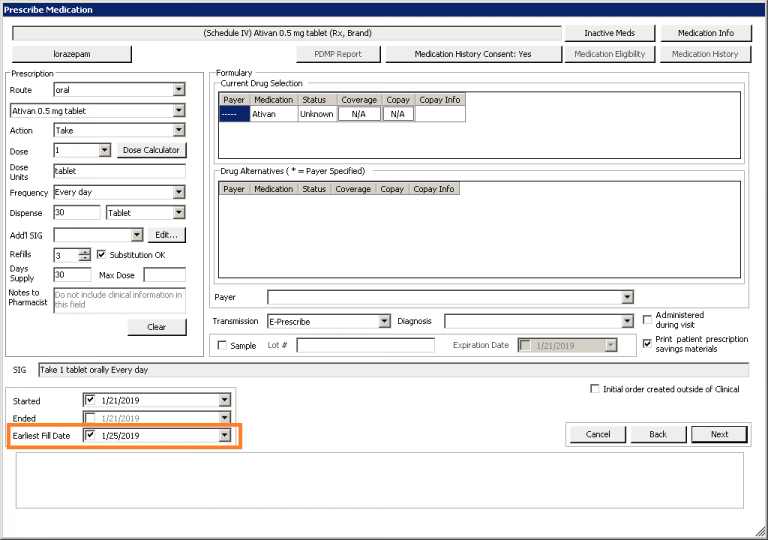The width and height of the screenshot is (768, 540).
Task: Open the Earliest Fill Date calendar dropdown
Action: (224, 435)
